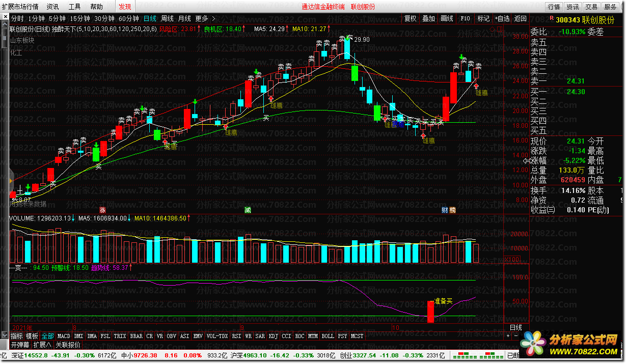Open the 帮助 menu
Viewport: 627px width, 364px height.
96,7
